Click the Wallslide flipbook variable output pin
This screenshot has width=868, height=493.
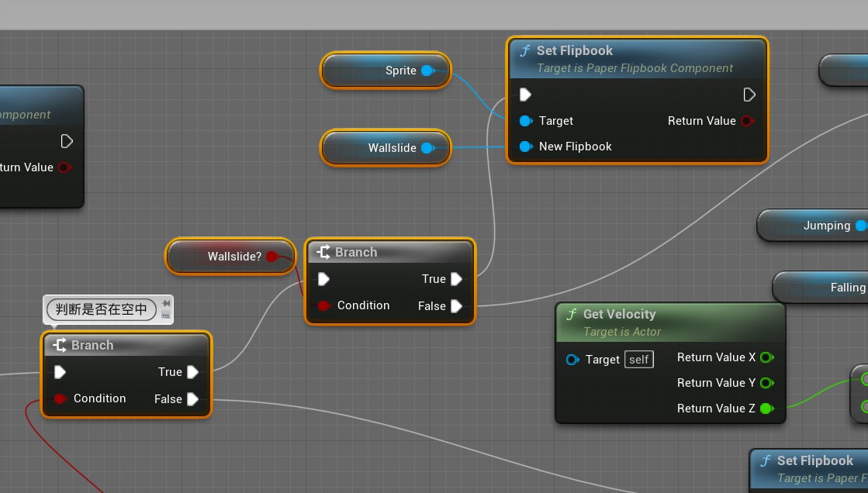(x=427, y=148)
